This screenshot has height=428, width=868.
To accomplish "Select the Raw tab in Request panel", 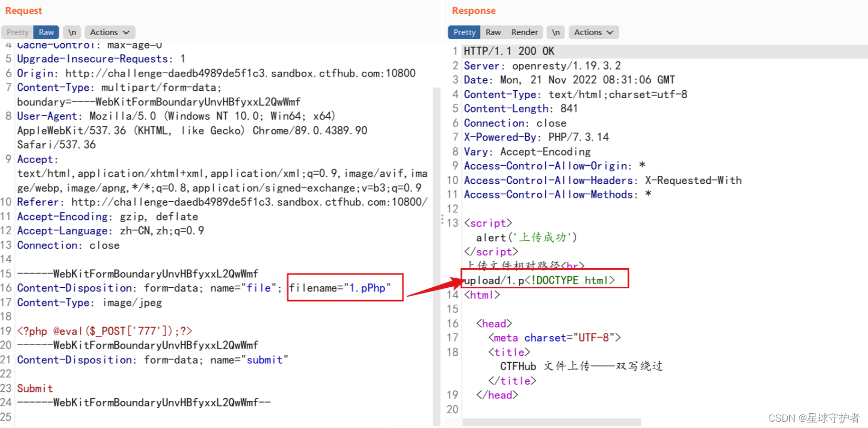I will 46,32.
